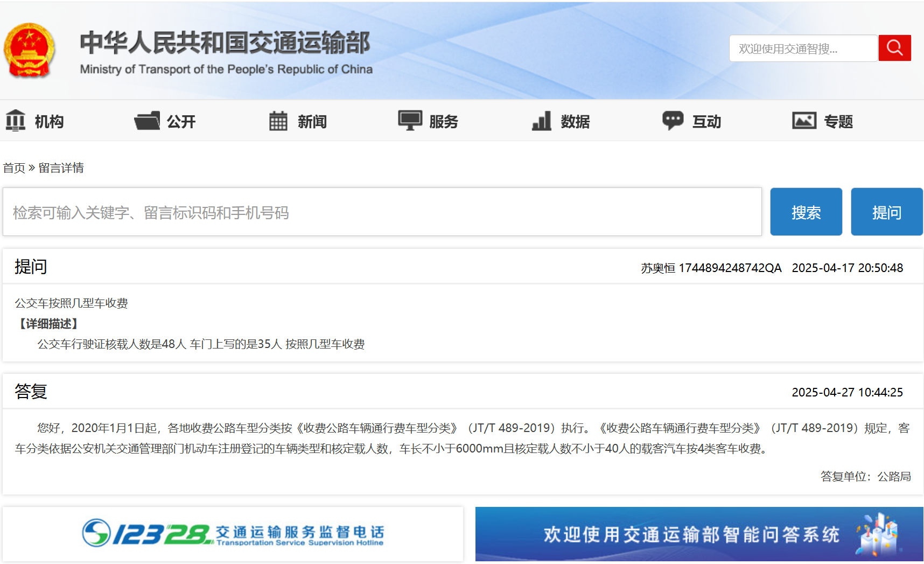The width and height of the screenshot is (924, 564).
Task: Open the 智能问答系统 banner
Action: [x=699, y=534]
